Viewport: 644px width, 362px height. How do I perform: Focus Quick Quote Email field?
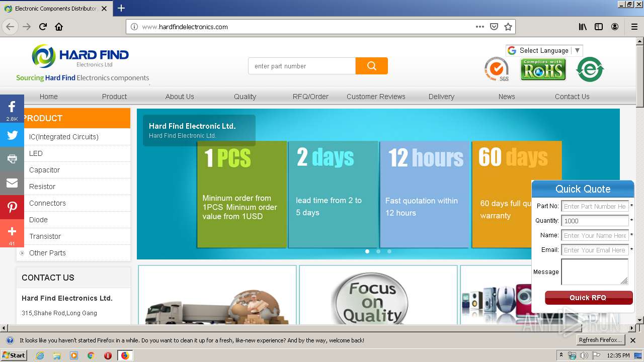(595, 250)
